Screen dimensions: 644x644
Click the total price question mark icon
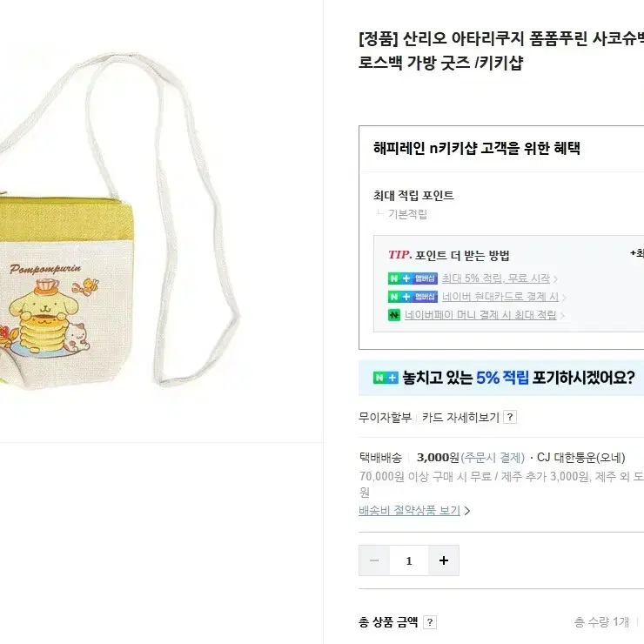pyautogui.click(x=430, y=622)
